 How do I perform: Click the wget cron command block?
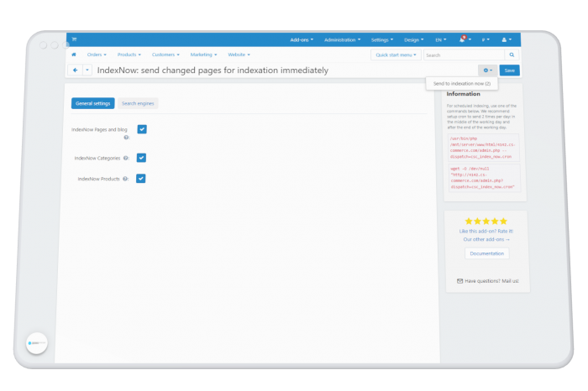[484, 178]
